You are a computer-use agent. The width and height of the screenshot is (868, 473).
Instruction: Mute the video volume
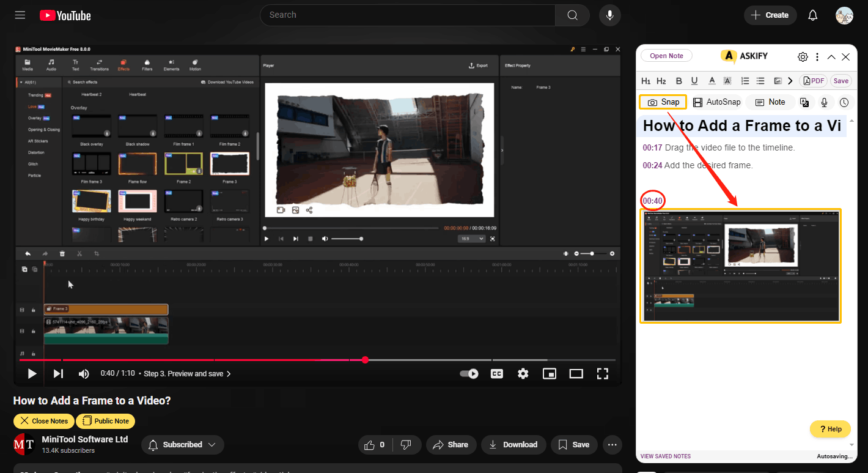point(84,373)
